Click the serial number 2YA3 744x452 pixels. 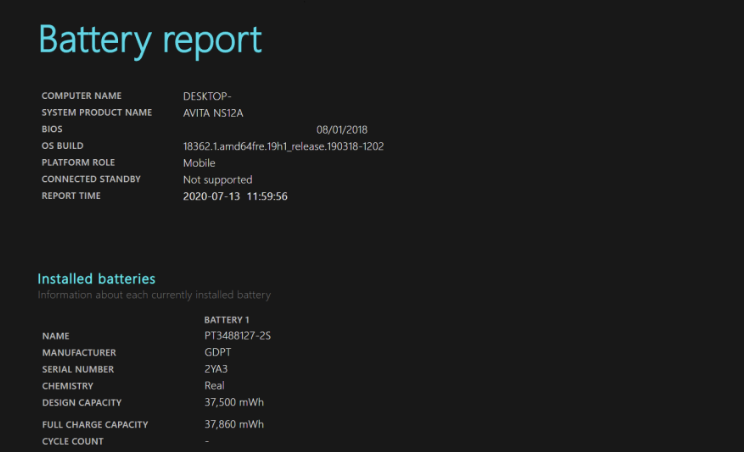216,369
